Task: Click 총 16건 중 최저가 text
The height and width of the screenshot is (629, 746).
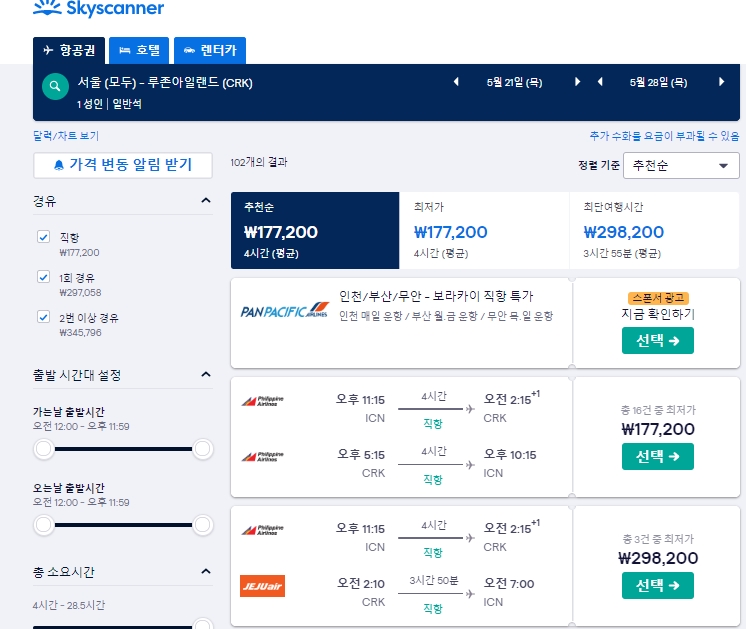Action: coord(658,410)
